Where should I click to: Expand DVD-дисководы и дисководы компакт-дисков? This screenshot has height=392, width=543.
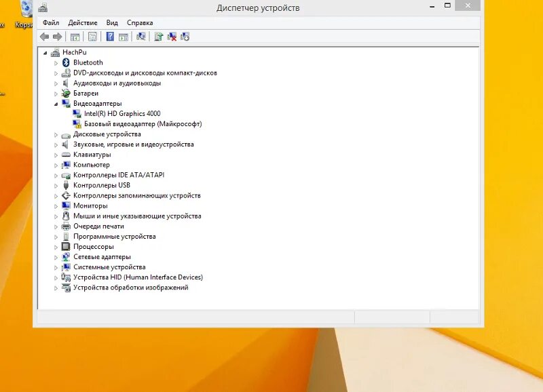[x=56, y=73]
